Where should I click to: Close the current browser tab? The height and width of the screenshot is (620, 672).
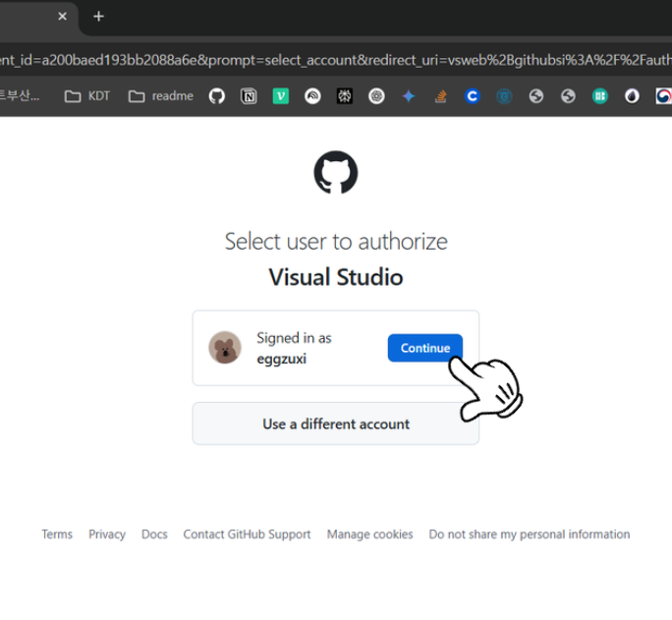pyautogui.click(x=63, y=17)
